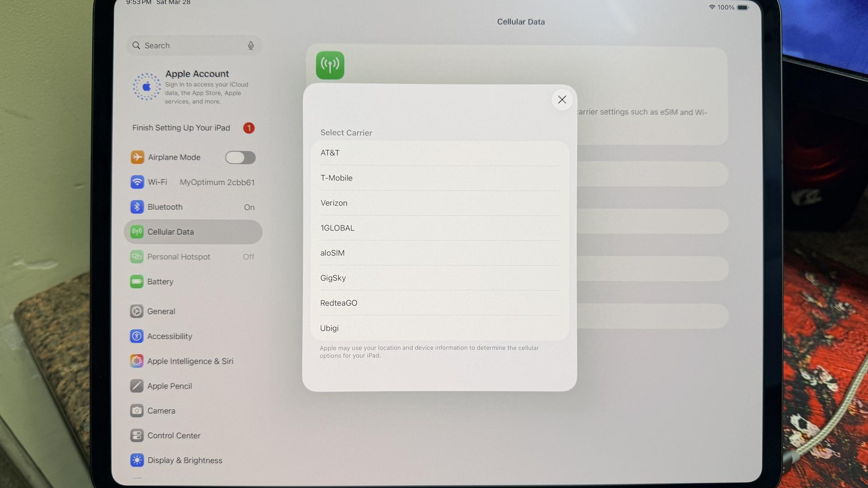
Task: Tap the Bluetooth icon in sidebar
Action: pyautogui.click(x=137, y=207)
